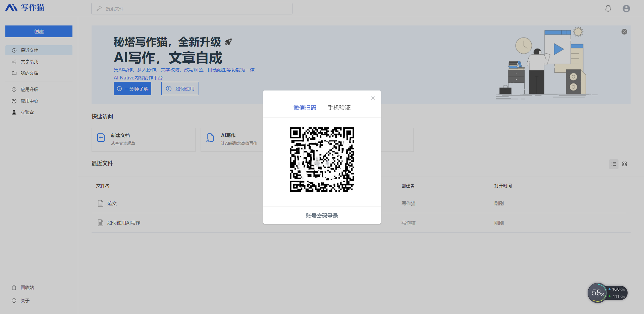Switch to grid view icon
The image size is (644, 314).
tap(625, 164)
